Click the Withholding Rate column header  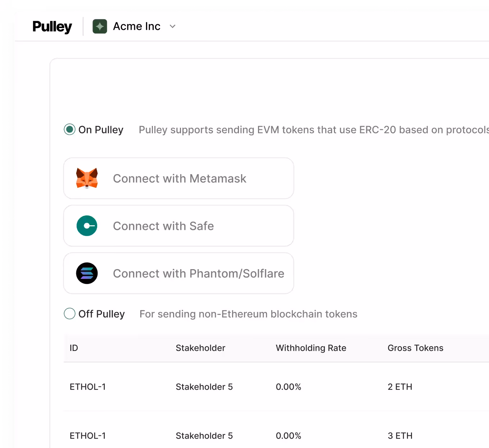311,348
